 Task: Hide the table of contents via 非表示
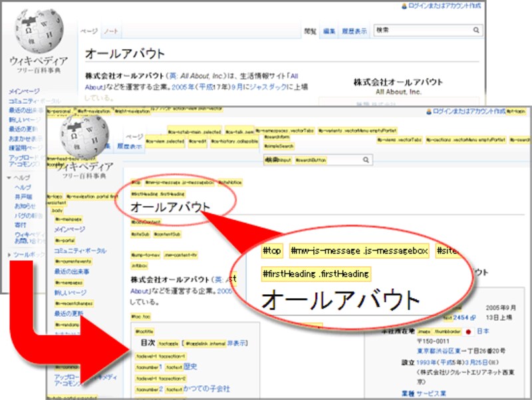click(x=237, y=343)
